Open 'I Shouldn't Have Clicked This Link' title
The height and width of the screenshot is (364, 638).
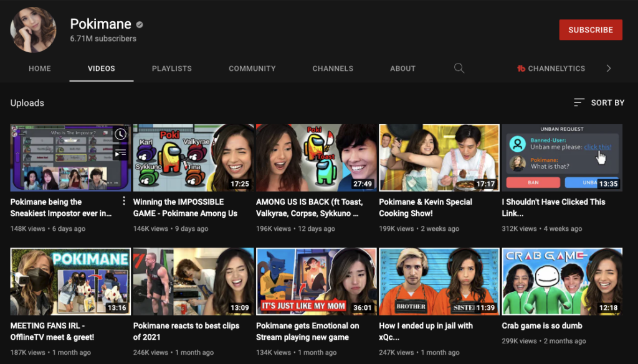553,208
